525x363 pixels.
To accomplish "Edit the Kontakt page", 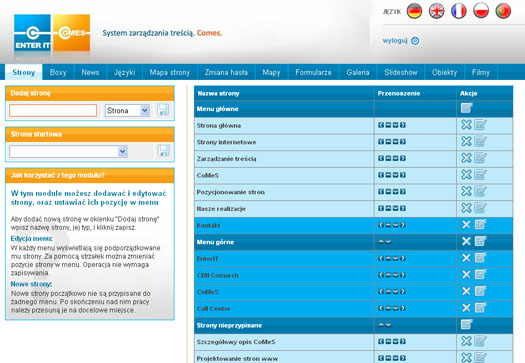I will click(480, 225).
